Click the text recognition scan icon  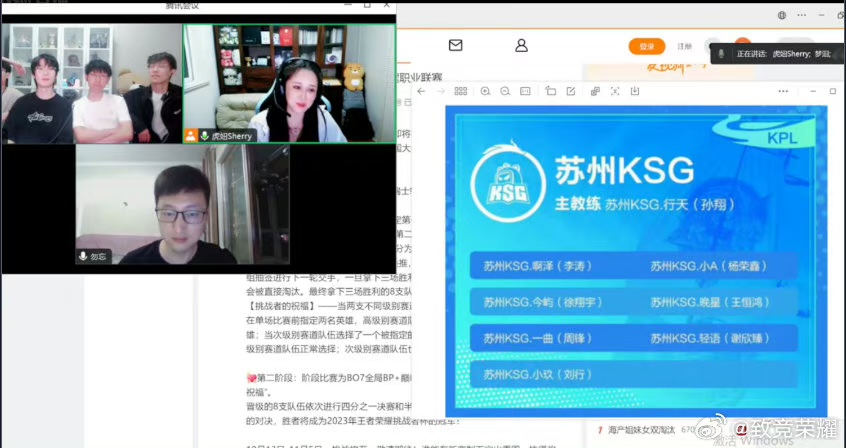pyautogui.click(x=615, y=91)
